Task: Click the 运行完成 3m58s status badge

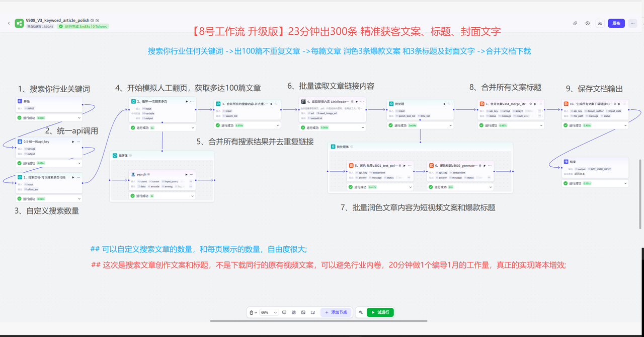Action: pos(83,26)
